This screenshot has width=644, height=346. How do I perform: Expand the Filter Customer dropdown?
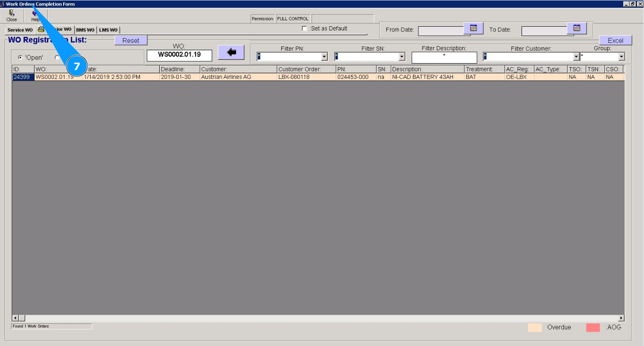click(576, 57)
